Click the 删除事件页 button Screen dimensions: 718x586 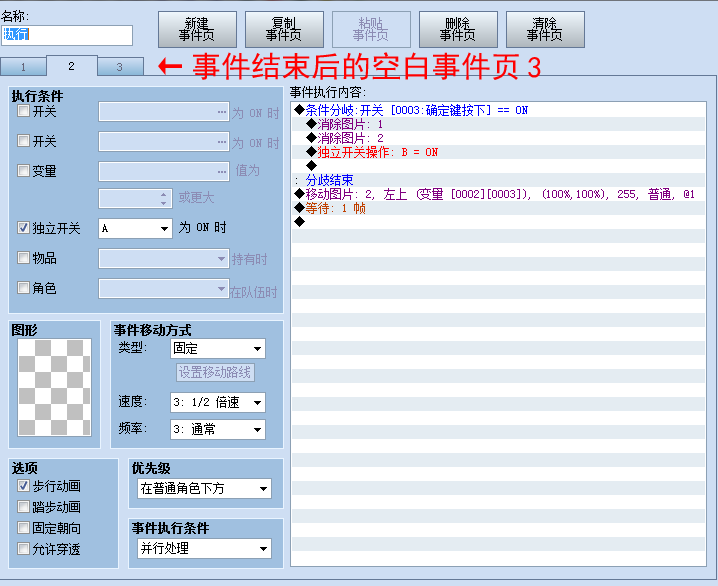click(x=458, y=30)
